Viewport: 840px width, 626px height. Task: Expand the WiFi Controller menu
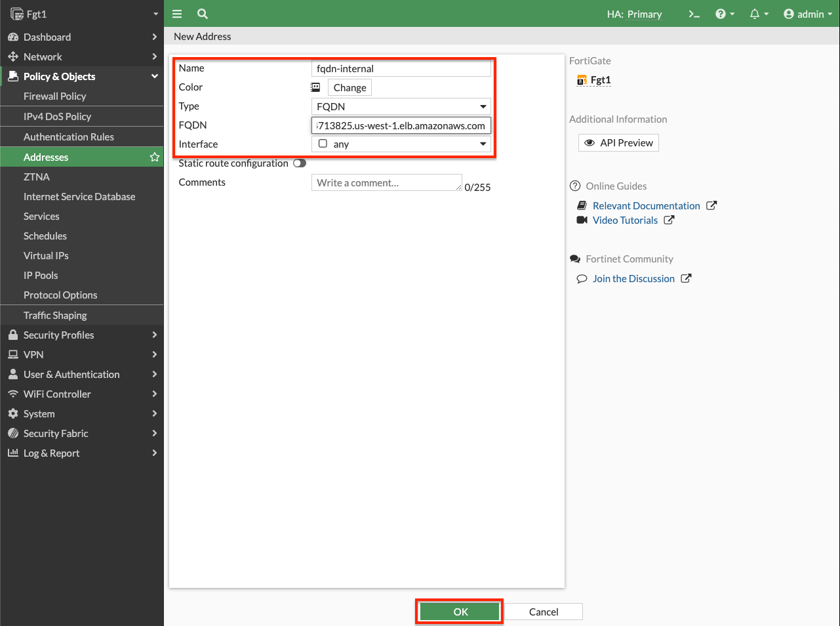82,394
